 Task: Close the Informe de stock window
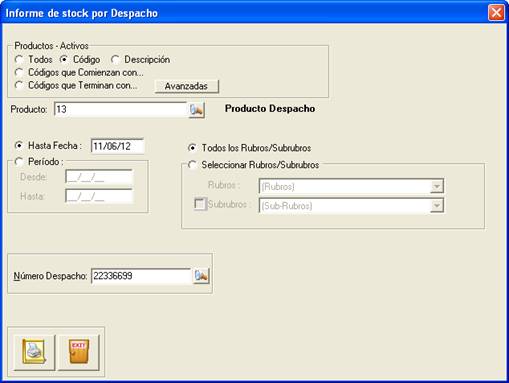[496, 13]
